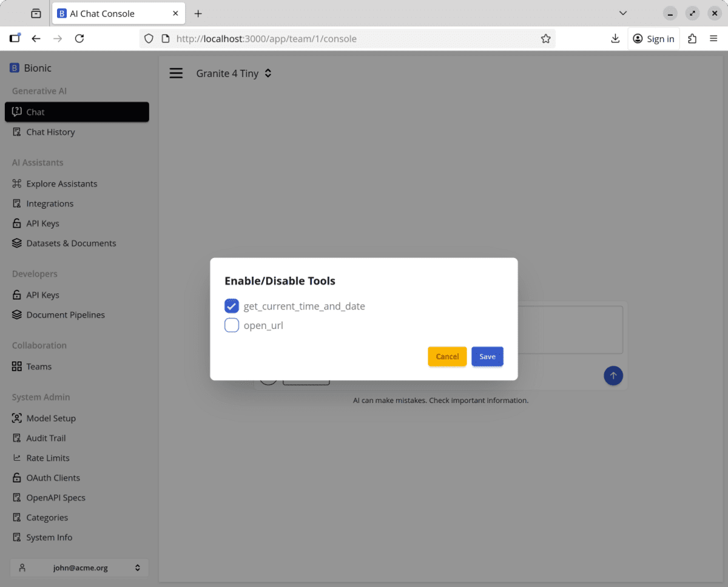Viewport: 728px width, 587px height.
Task: Click the Integrations sidebar icon
Action: (17, 203)
